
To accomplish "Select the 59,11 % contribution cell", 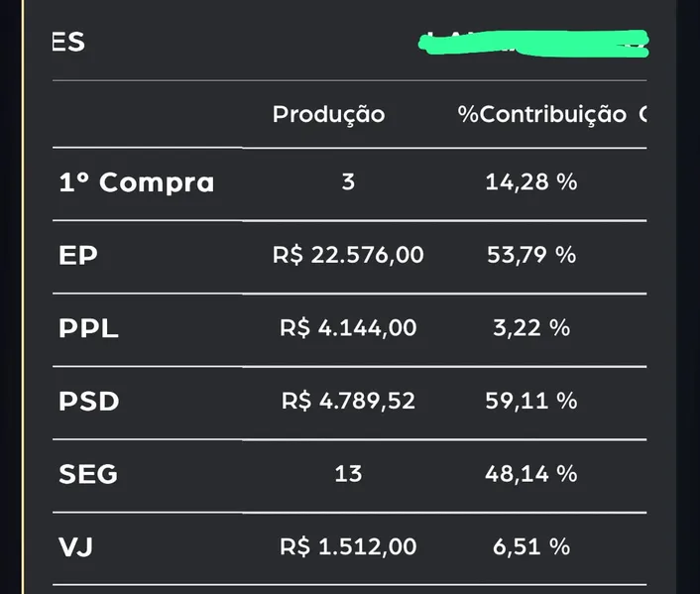I will coord(531,402).
